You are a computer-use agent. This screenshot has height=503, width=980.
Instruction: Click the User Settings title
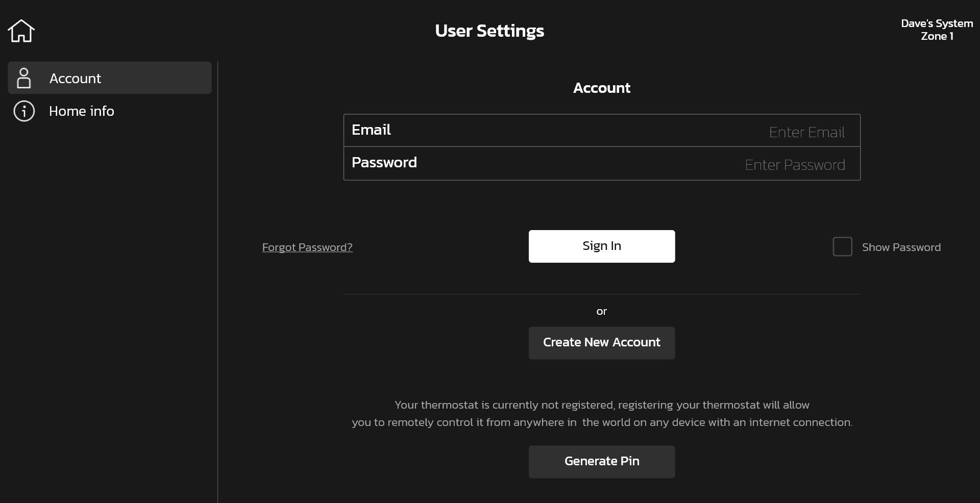pos(489,31)
